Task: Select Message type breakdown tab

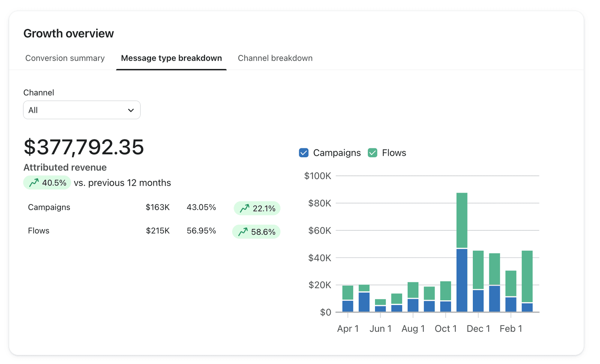Action: (171, 58)
